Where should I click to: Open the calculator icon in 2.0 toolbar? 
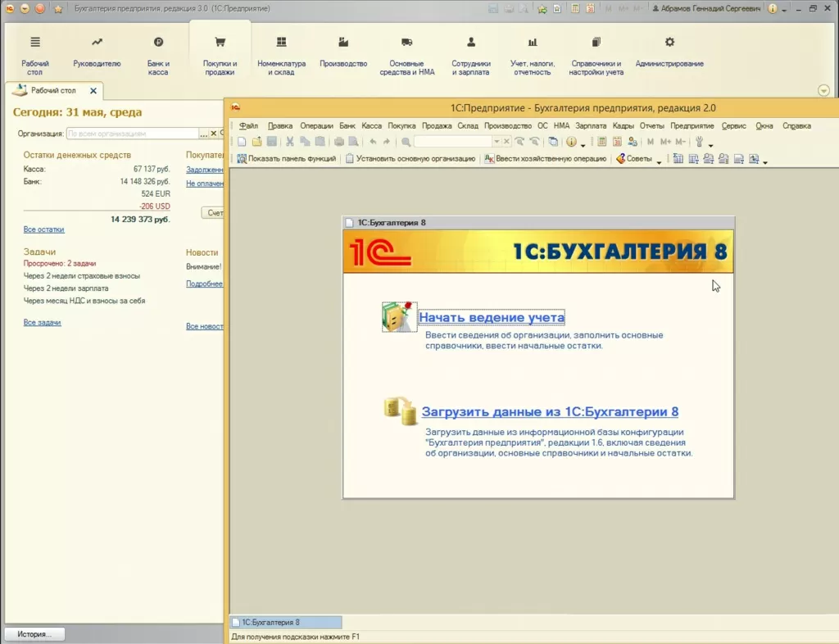click(602, 142)
